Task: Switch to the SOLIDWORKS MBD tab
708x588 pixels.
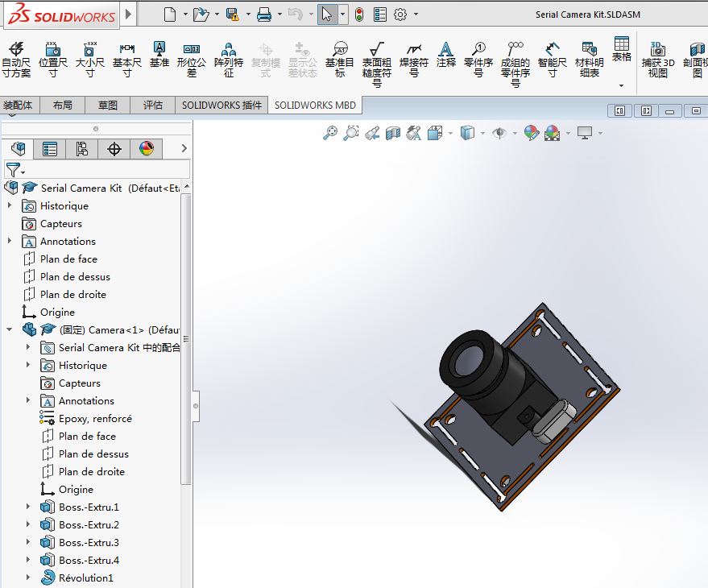Action: [315, 106]
